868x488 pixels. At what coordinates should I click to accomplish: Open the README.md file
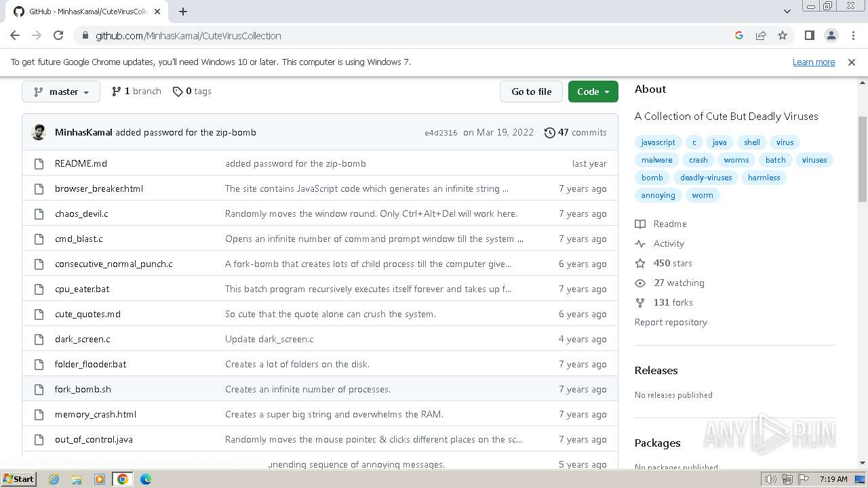pyautogui.click(x=81, y=163)
